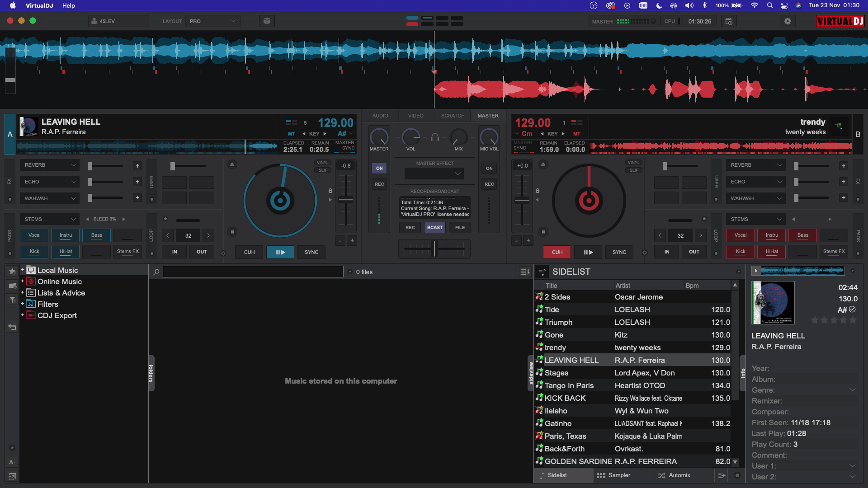This screenshot has height=488, width=868.
Task: Open VirtualDJ app menu
Action: (39, 5)
